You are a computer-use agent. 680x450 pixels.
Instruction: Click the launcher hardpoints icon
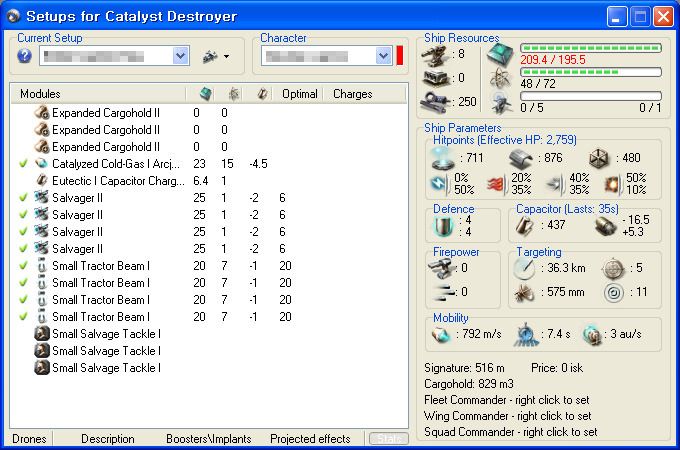435,78
